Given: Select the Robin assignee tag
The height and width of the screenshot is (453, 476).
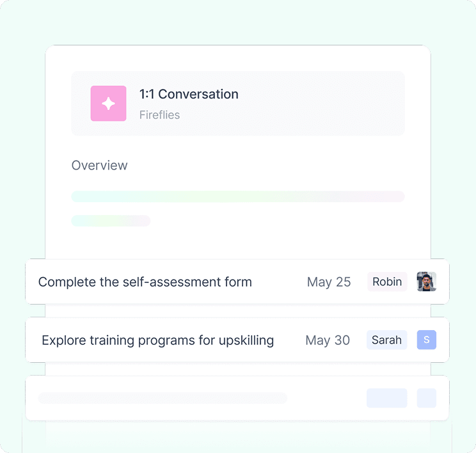Looking at the screenshot, I should [x=387, y=282].
